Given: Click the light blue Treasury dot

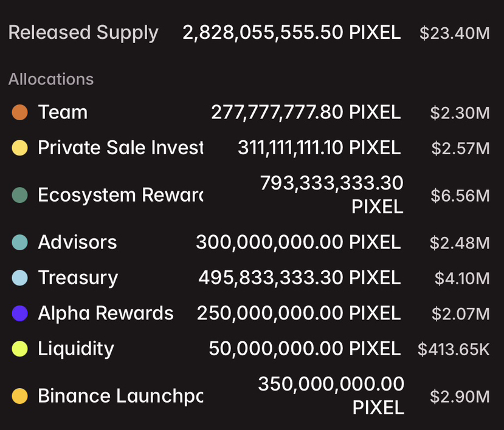Looking at the screenshot, I should pos(19,278).
